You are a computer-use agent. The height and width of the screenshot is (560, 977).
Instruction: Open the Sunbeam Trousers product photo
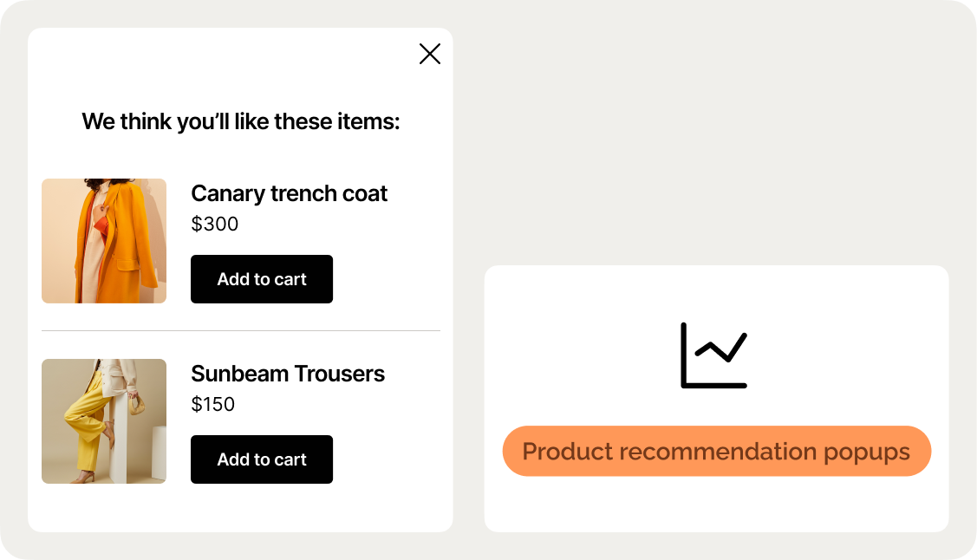point(104,421)
